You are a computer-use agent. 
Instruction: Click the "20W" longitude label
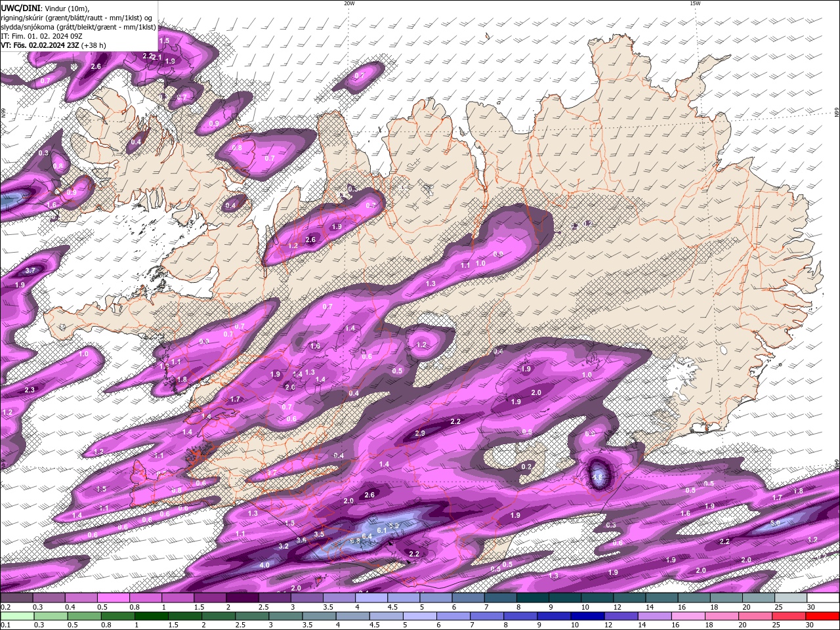tap(349, 3)
